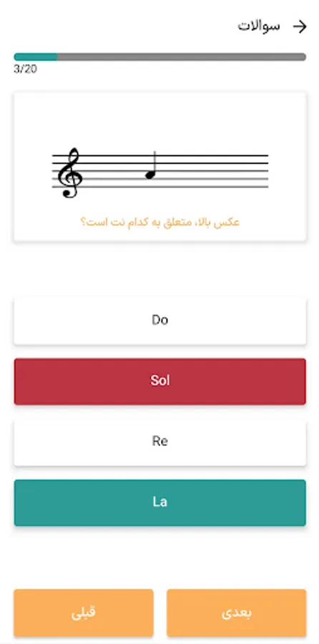Click the treble clef symbol

(69, 172)
